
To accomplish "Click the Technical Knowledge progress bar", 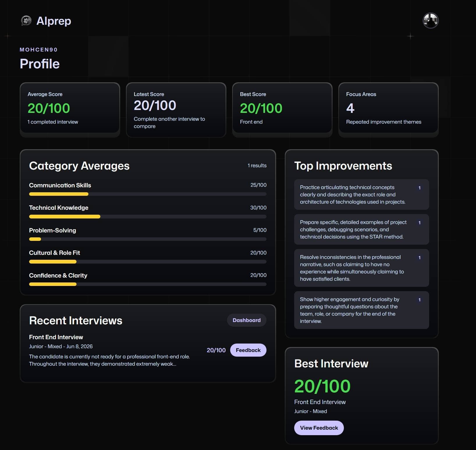I will coord(148,216).
